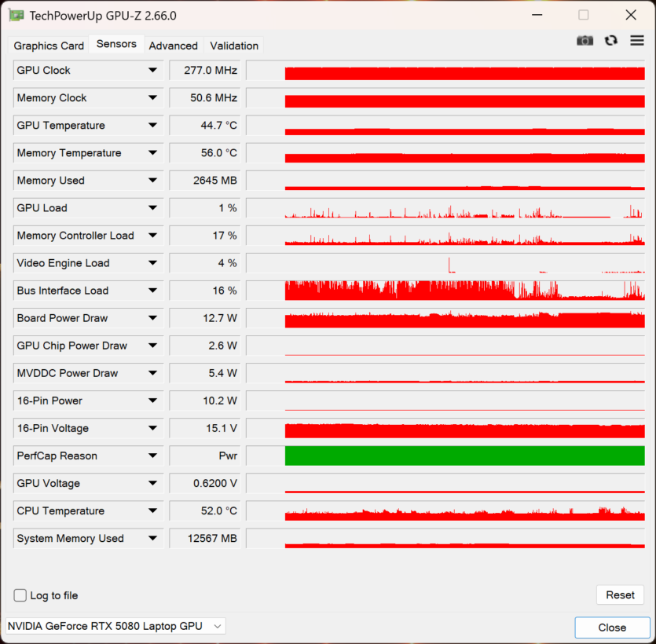
Task: Expand CPU Temperature sensor dropdown
Action: (x=152, y=510)
